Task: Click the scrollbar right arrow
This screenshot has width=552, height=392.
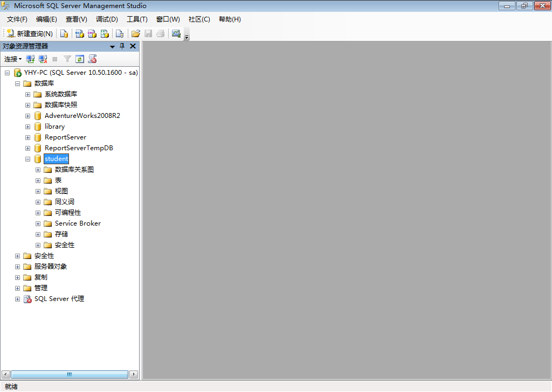Action: point(134,374)
